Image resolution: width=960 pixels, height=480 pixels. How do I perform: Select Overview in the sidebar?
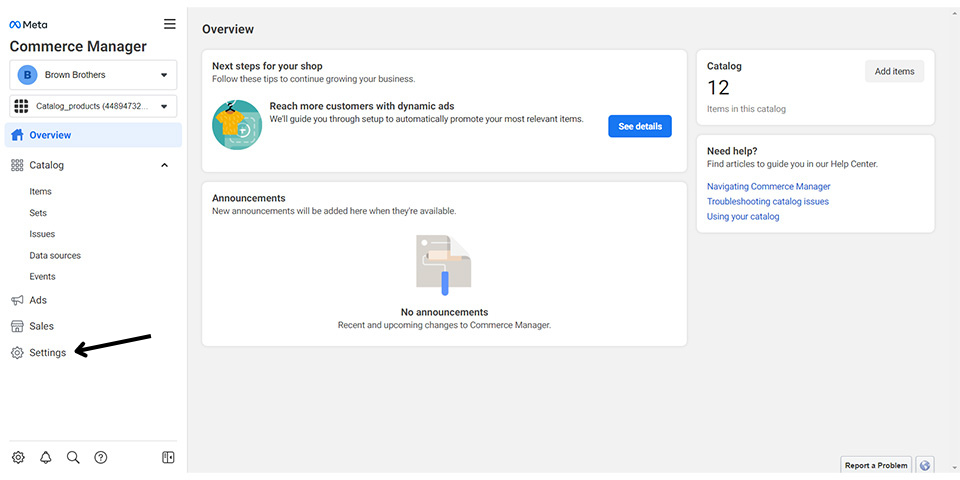pos(93,135)
